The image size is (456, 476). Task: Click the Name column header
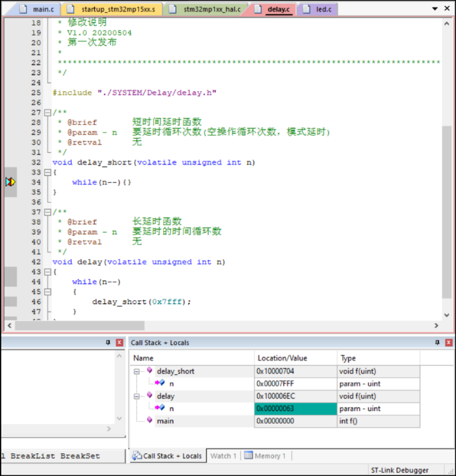[x=193, y=359]
